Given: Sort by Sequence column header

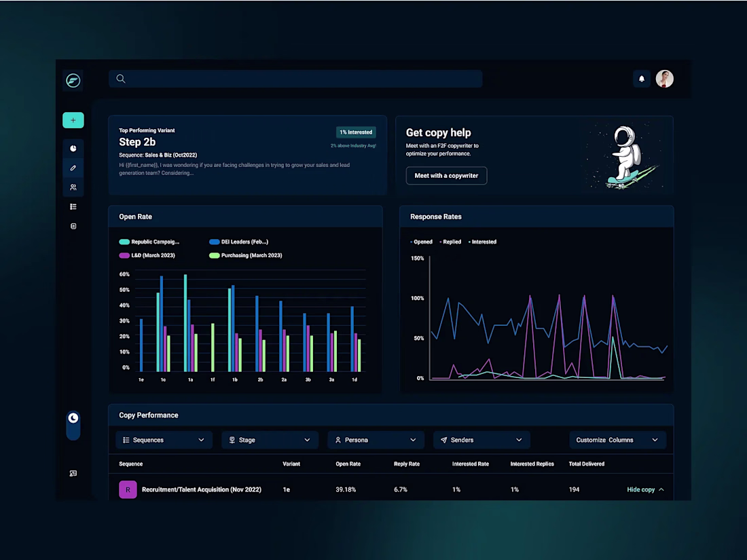Looking at the screenshot, I should pos(131,464).
